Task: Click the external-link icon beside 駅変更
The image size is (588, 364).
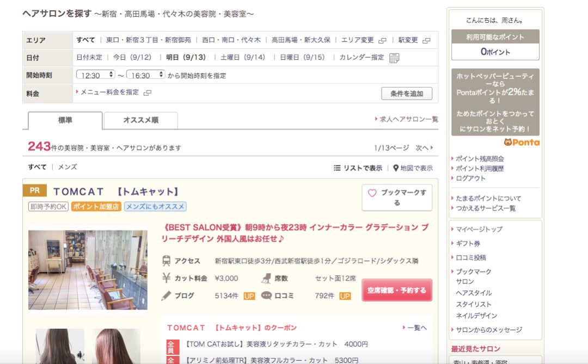Action: [426, 40]
